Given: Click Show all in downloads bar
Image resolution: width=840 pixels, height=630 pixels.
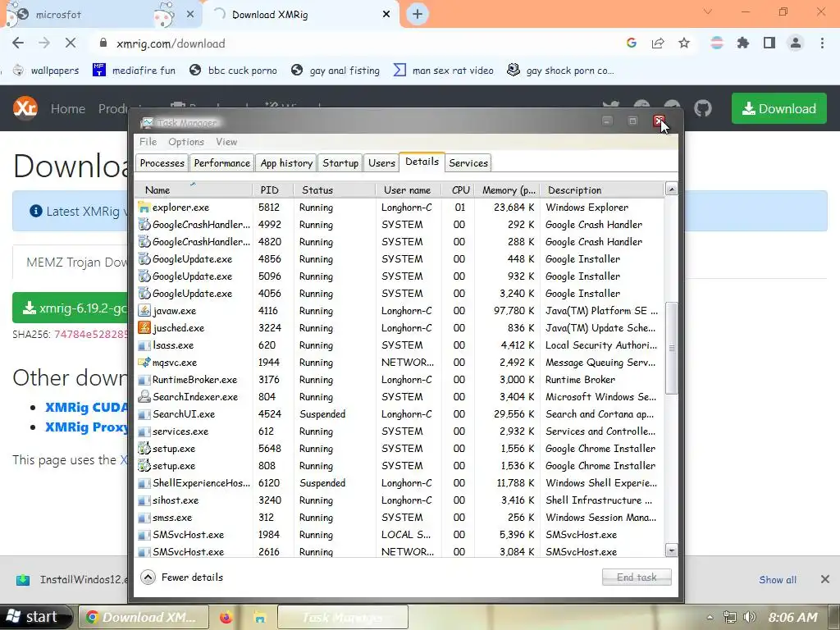Looking at the screenshot, I should pos(778,580).
